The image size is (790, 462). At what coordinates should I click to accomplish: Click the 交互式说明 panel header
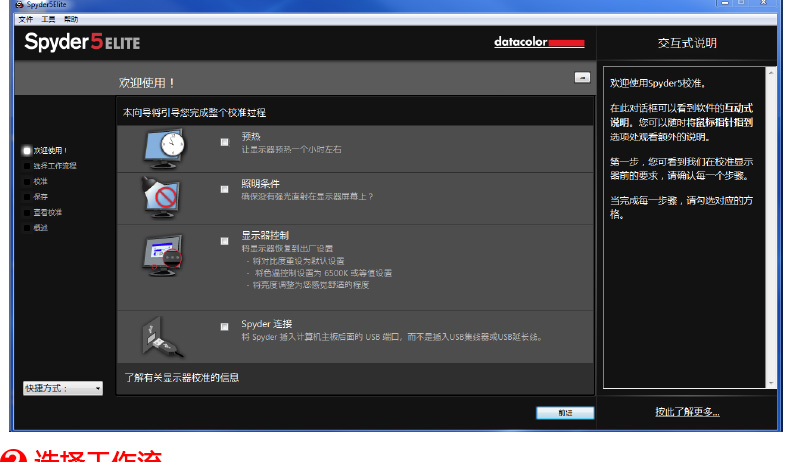687,43
